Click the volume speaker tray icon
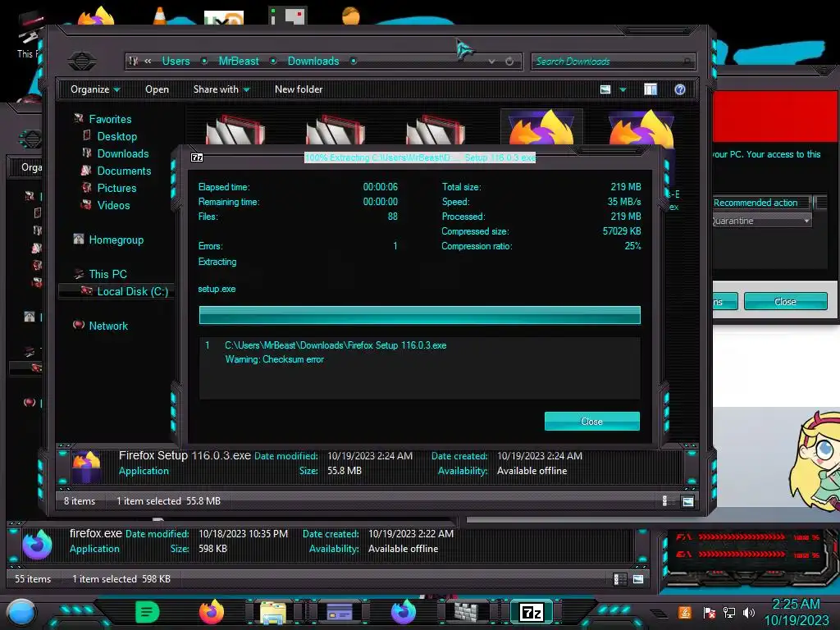 (749, 612)
